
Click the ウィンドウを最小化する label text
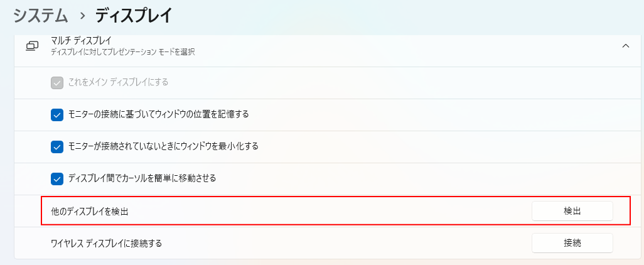(163, 146)
